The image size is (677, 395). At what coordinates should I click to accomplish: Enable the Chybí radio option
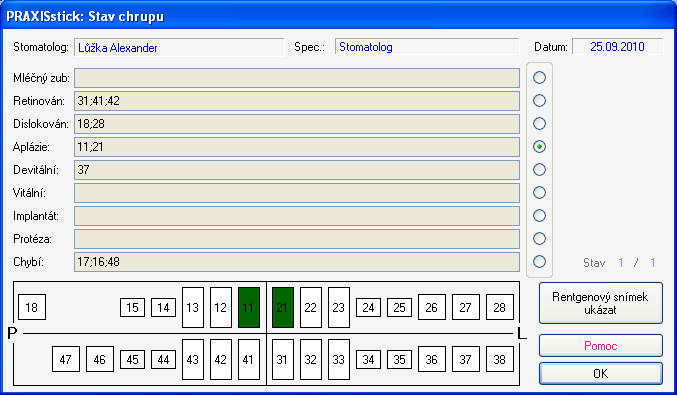pos(539,262)
